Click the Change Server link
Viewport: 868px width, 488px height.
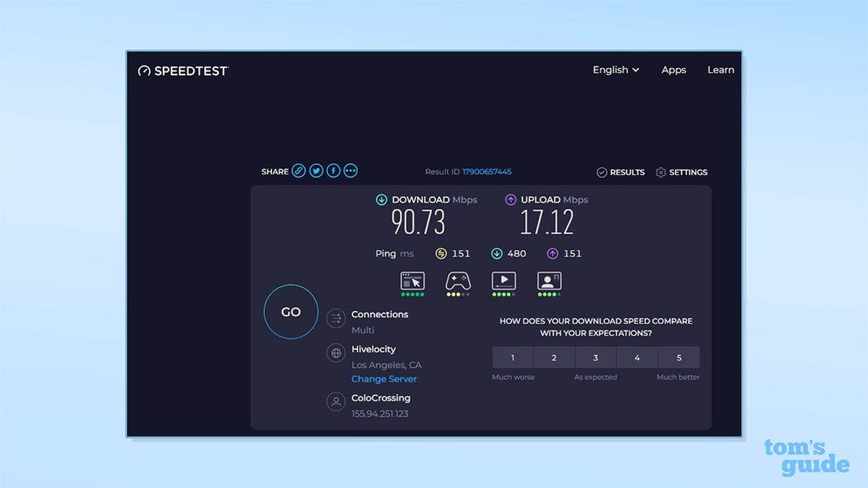[384, 379]
